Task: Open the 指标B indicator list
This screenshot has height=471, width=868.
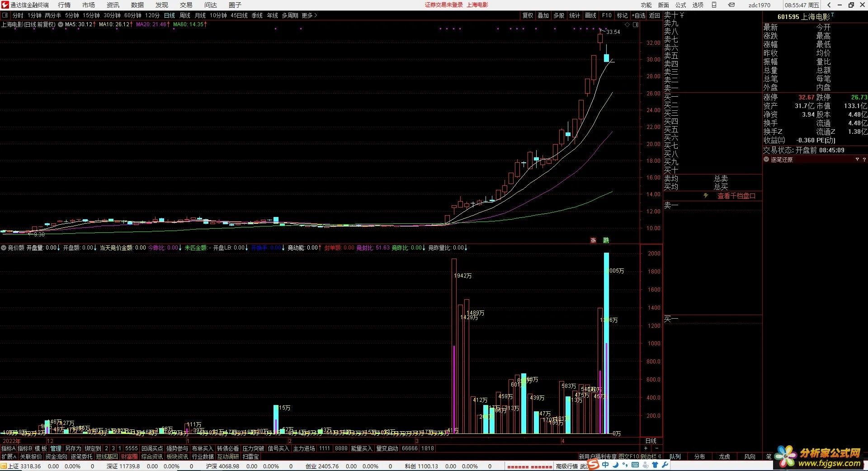Action: coord(24,448)
